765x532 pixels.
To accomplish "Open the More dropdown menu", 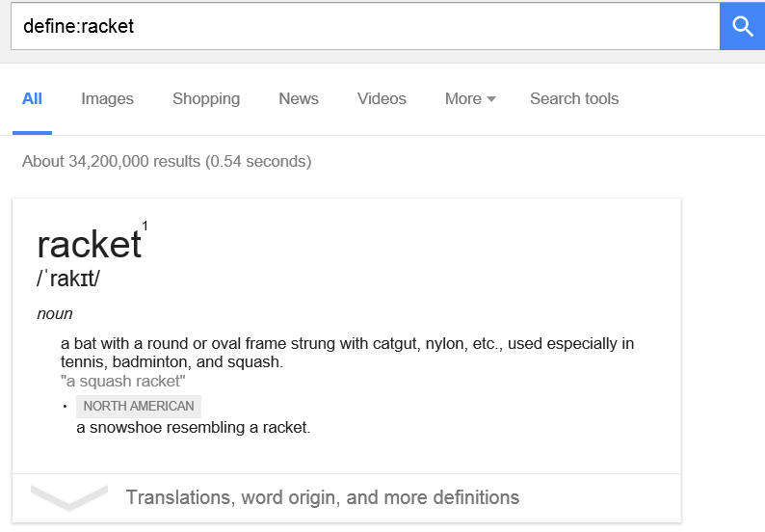I will [x=470, y=99].
